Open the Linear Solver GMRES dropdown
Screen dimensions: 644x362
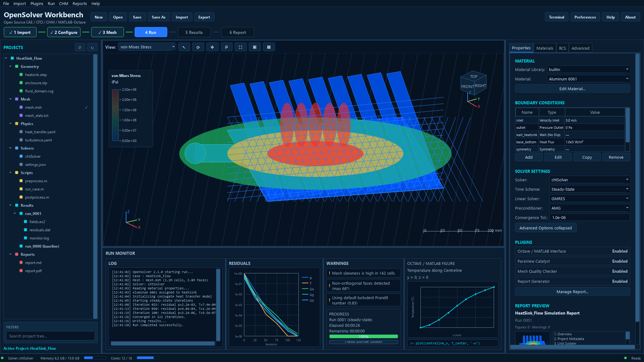coord(589,199)
